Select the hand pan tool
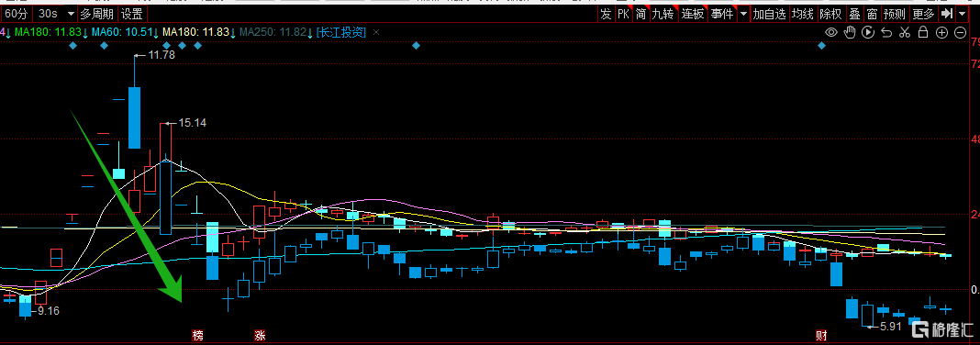The width and height of the screenshot is (980, 345). (850, 32)
